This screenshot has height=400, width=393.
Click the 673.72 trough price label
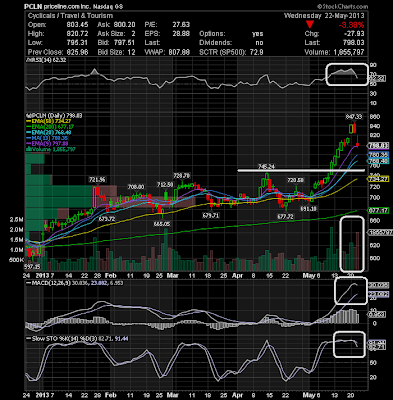(107, 219)
